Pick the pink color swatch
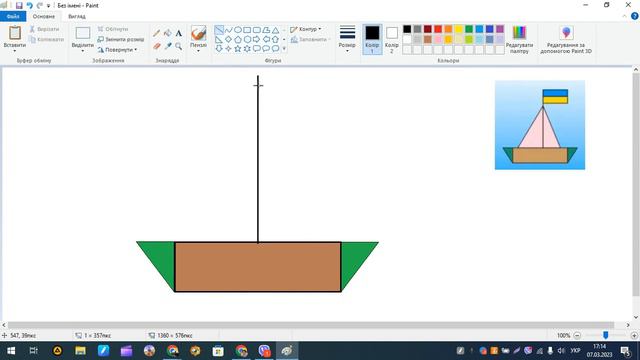This screenshot has width=640, height=360. click(x=438, y=39)
